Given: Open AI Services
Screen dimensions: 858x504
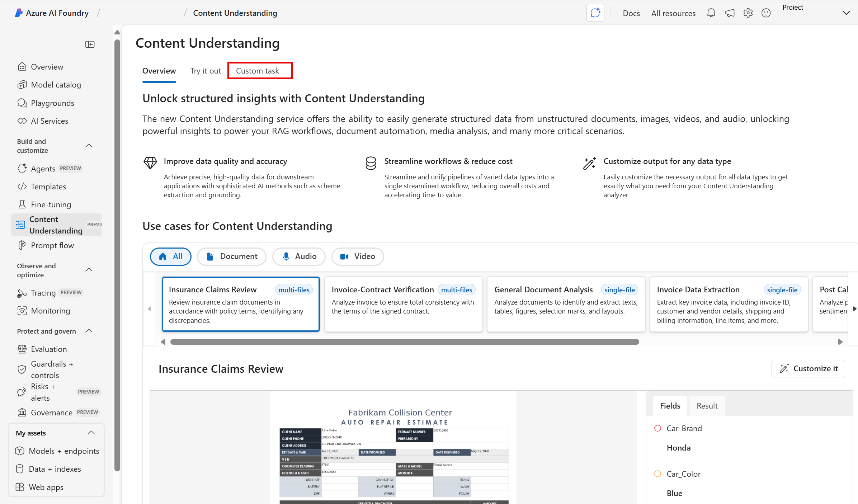Looking at the screenshot, I should 49,121.
